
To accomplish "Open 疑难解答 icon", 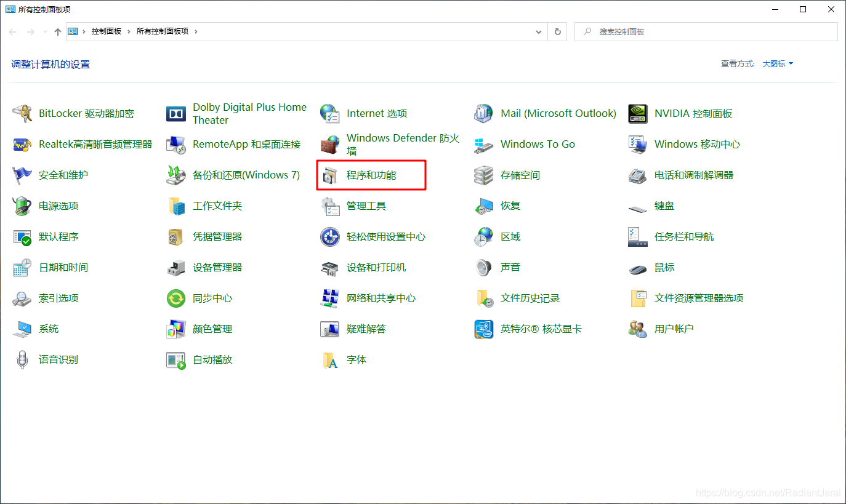I will tap(330, 329).
